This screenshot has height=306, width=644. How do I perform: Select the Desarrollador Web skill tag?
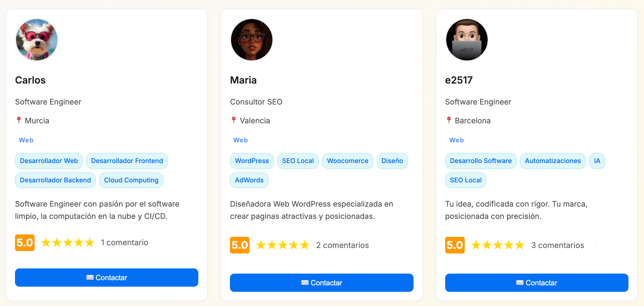[49, 161]
